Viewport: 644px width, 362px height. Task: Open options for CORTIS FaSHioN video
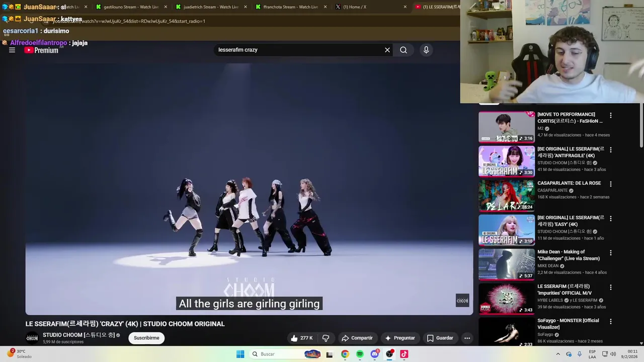[x=611, y=116]
